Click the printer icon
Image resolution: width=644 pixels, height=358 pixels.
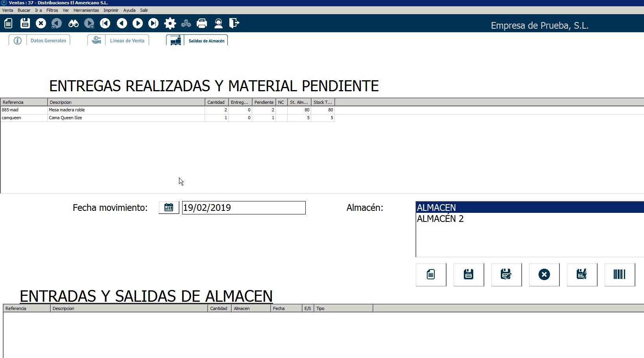click(x=202, y=24)
